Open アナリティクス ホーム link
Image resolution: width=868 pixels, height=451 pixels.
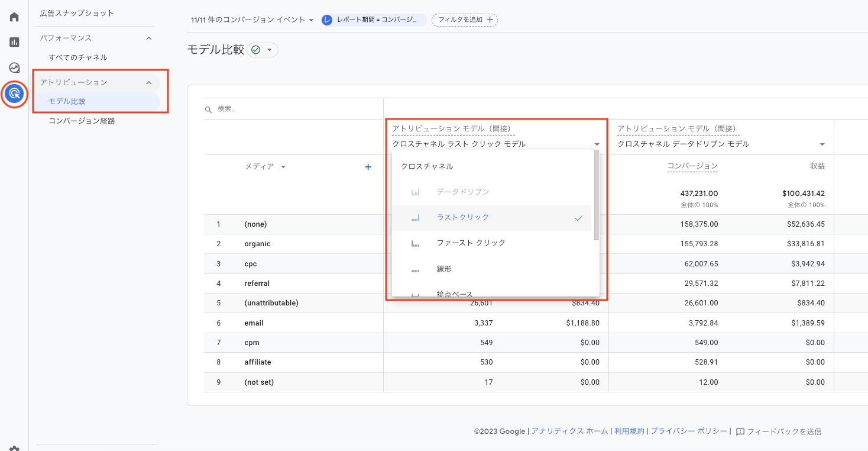coord(569,431)
